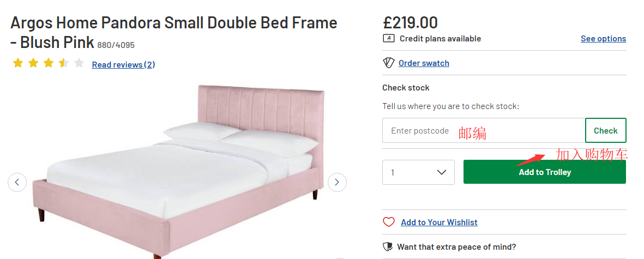Open the Read reviews (2) link
Screen dimensions: 644x259
pyautogui.click(x=123, y=64)
